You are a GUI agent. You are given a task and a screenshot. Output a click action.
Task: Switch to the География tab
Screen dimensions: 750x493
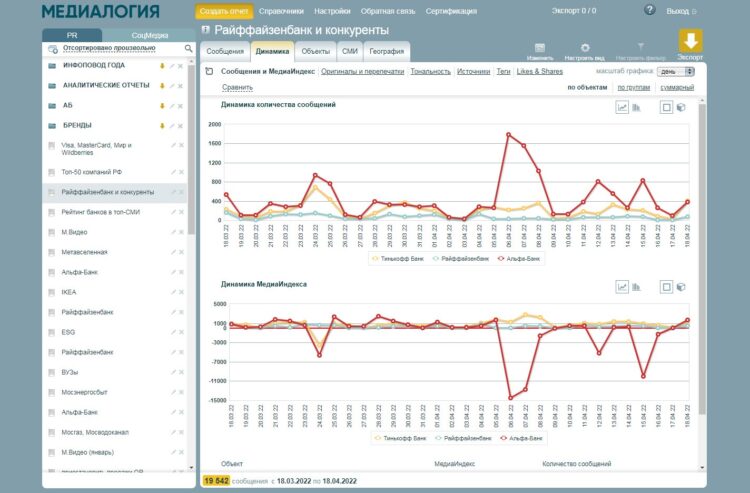click(386, 52)
